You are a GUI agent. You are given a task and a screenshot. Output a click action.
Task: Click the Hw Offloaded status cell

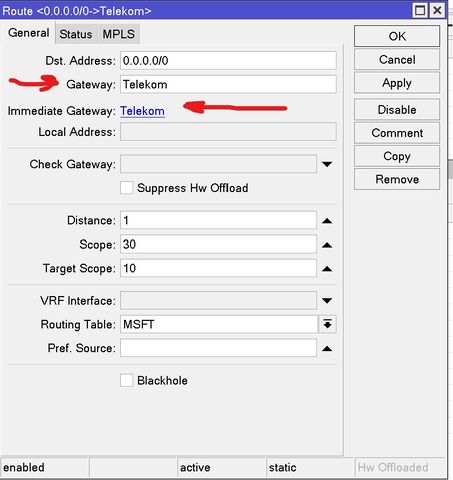tap(400, 467)
